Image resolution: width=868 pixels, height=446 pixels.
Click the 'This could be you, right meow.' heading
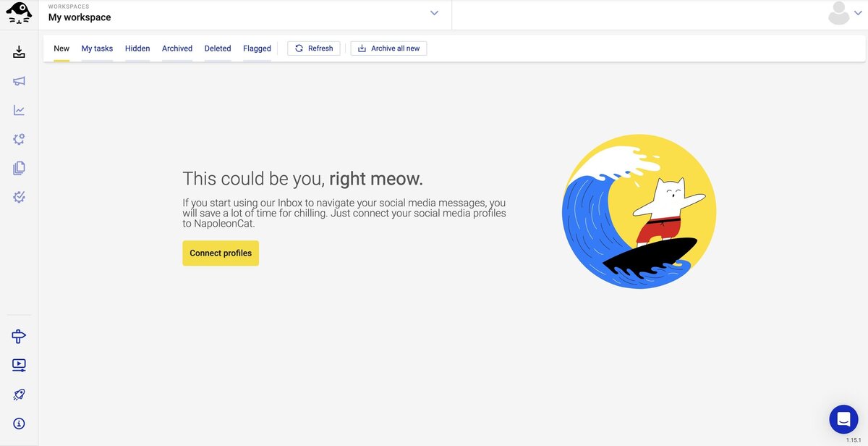click(x=302, y=178)
